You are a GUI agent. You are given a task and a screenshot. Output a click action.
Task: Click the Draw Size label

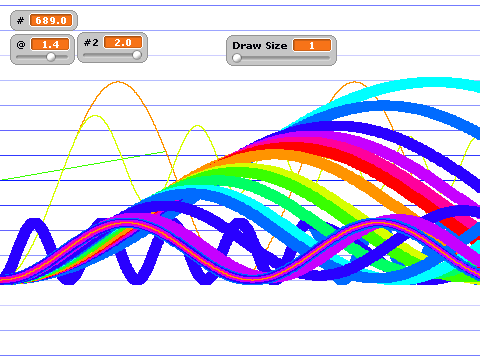[260, 46]
